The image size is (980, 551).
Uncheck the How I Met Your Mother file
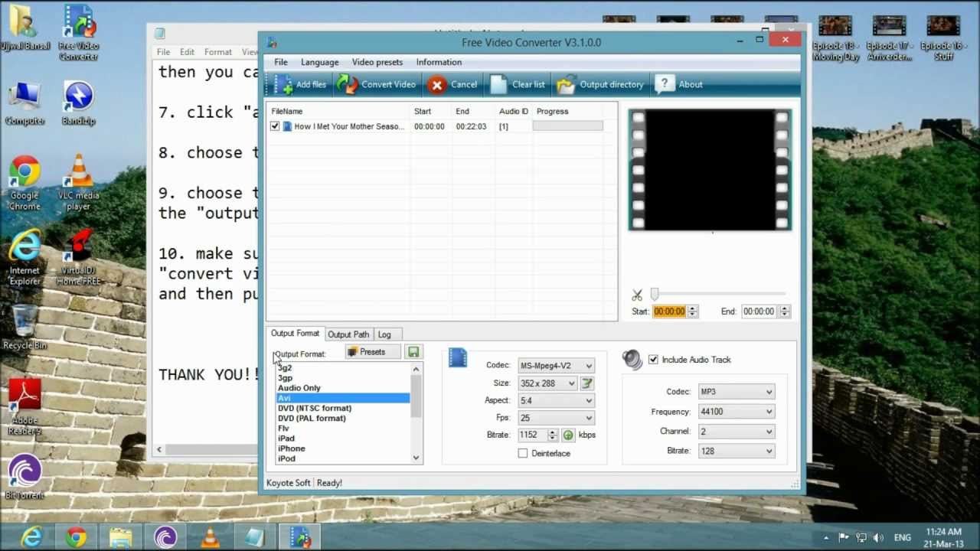[x=275, y=126]
